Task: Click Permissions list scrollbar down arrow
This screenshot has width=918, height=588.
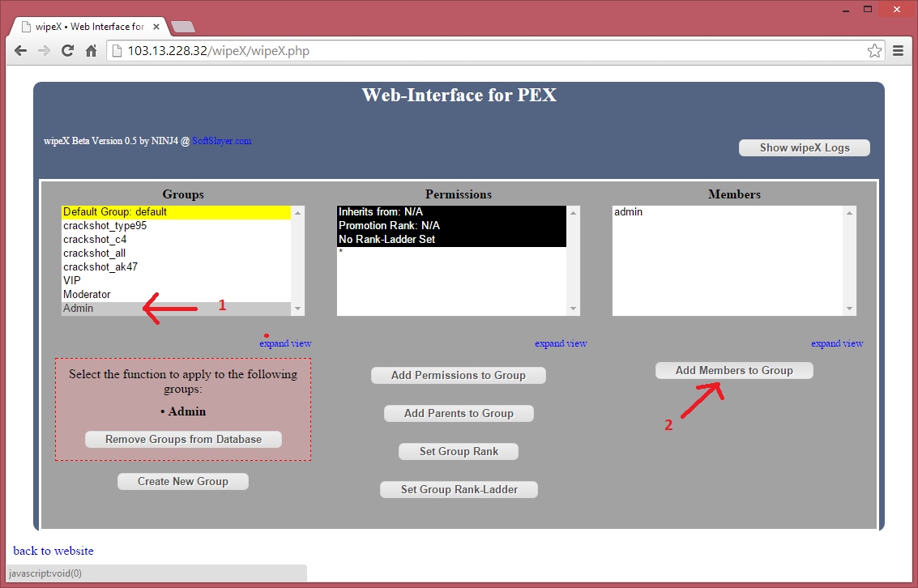Action: tap(573, 309)
